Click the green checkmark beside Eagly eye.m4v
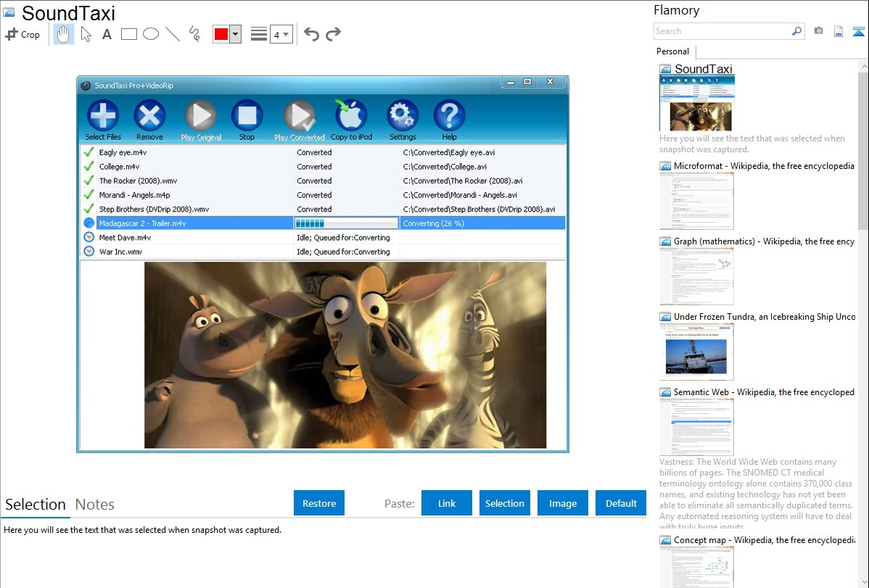Viewport: 869px width, 588px height. (x=88, y=152)
